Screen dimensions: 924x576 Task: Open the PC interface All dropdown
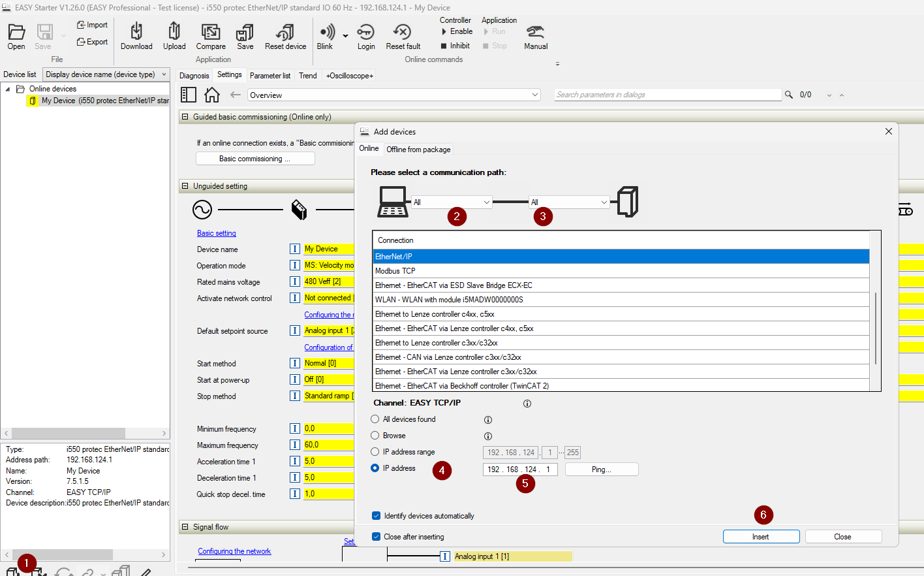(x=452, y=202)
